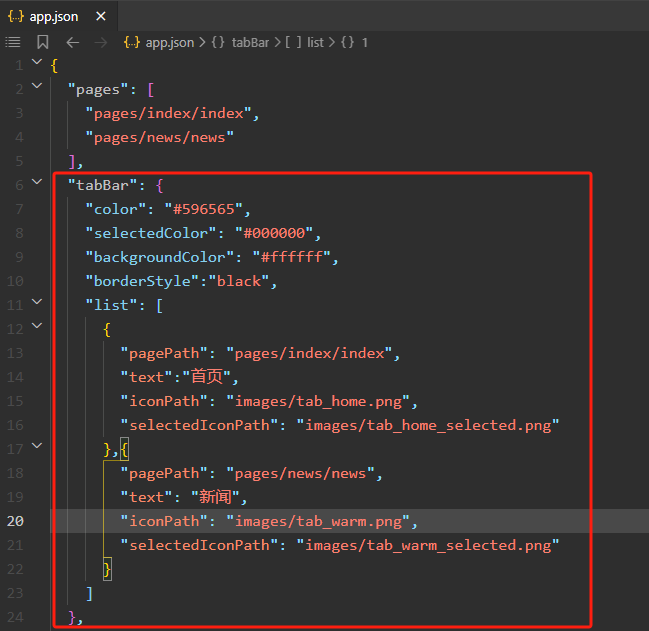
Task: Open the outline list icon in toolbar
Action: pyautogui.click(x=13, y=42)
